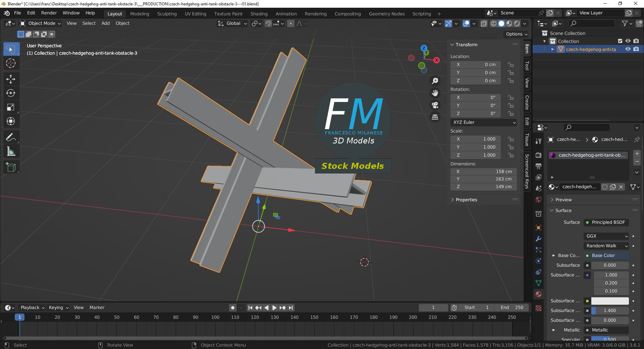The height and width of the screenshot is (349, 644).
Task: Select the Measure tool
Action: 11,152
